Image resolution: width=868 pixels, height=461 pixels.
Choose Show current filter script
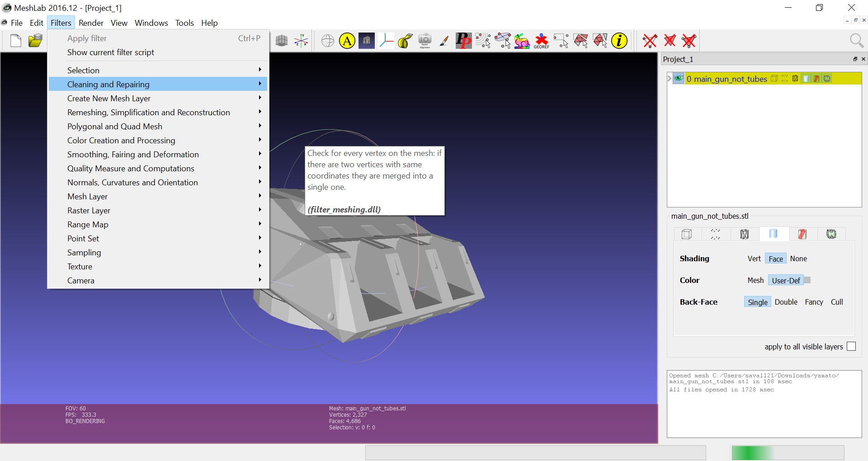point(158,52)
